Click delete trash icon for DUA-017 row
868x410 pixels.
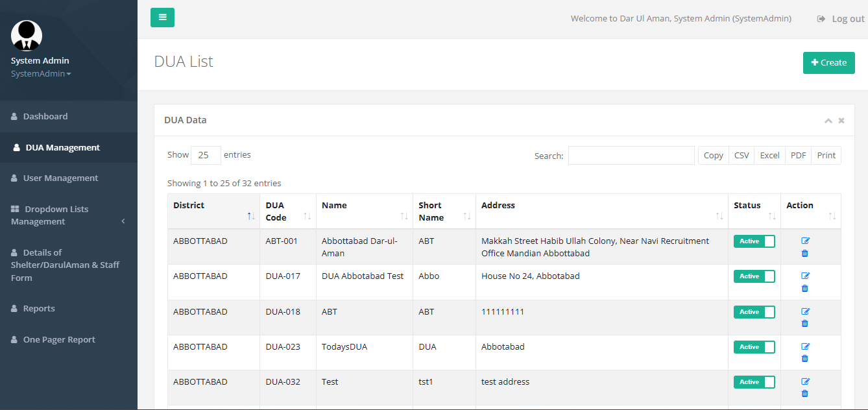click(805, 289)
